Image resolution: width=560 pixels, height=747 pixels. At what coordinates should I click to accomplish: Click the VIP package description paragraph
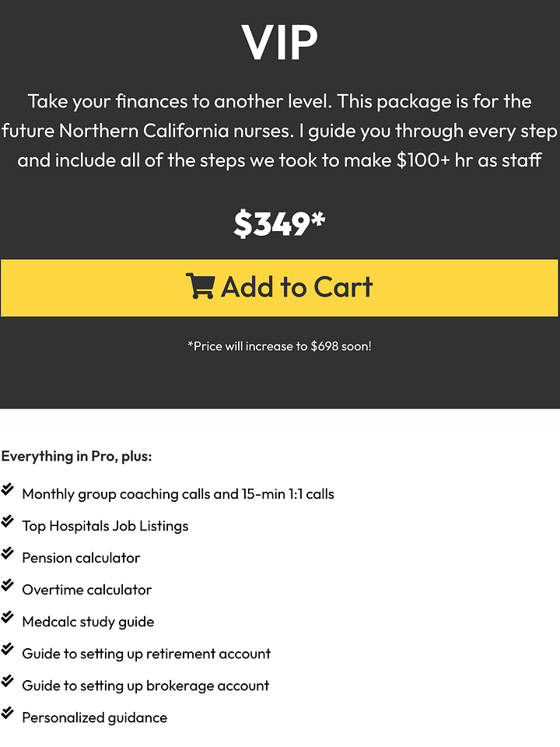point(279,131)
